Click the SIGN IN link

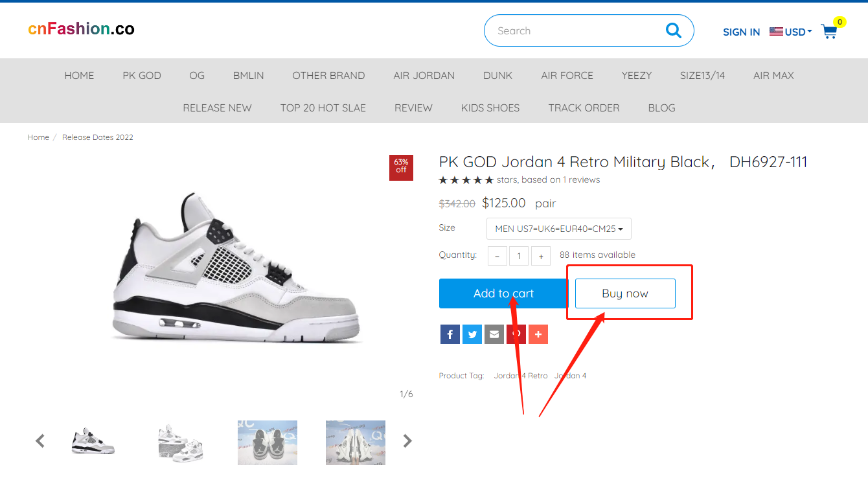pyautogui.click(x=742, y=32)
